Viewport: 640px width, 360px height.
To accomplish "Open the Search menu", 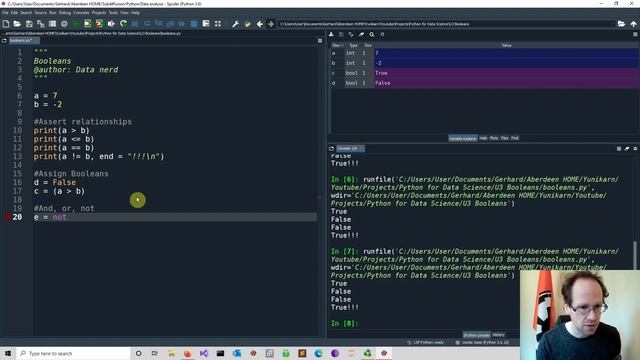I will pyautogui.click(x=26, y=13).
